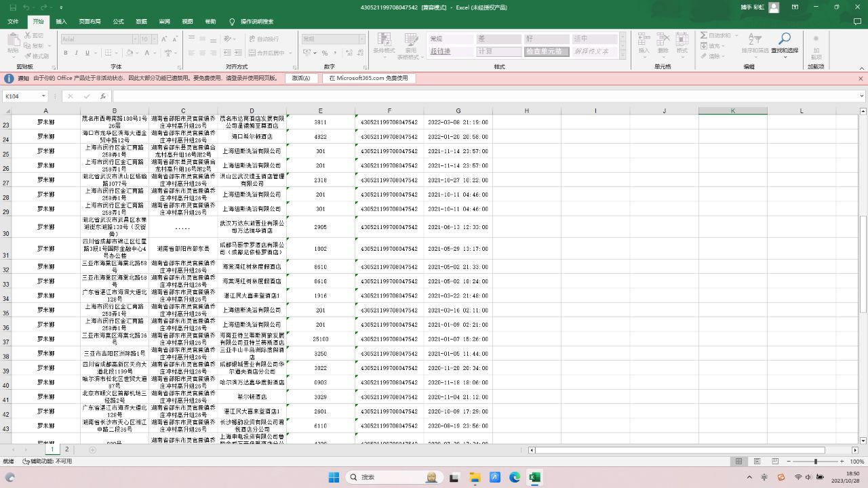
Task: Click the Page Layout view icon in status bar
Action: tap(757, 462)
